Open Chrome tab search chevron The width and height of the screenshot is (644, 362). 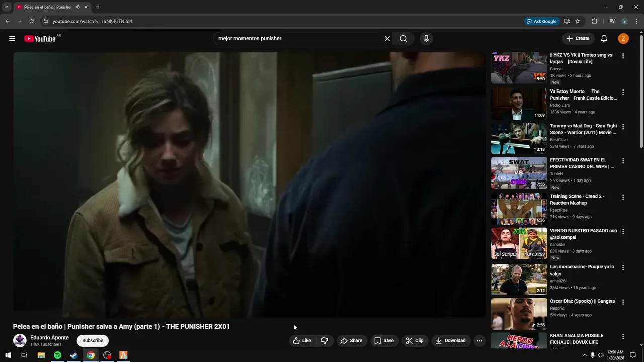(7, 7)
